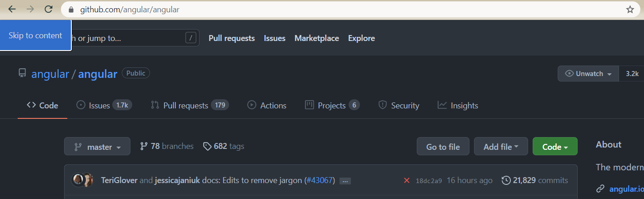This screenshot has width=644, height=199.
Task: Click the circle-dot Issues tab icon
Action: click(x=81, y=105)
